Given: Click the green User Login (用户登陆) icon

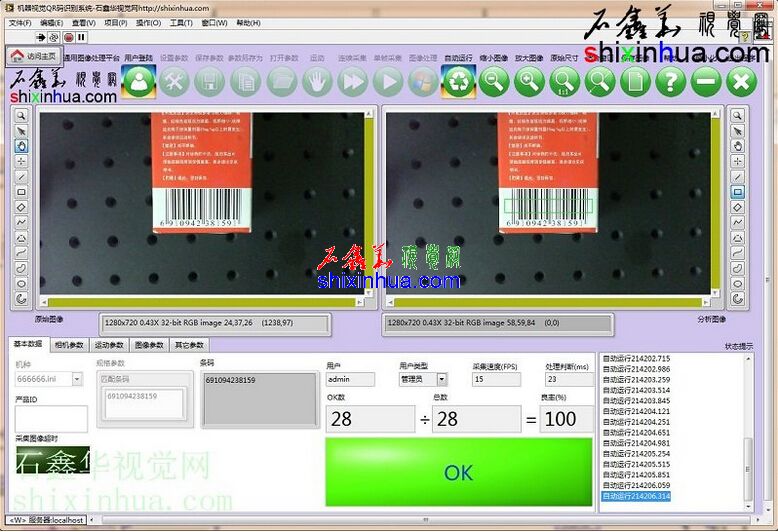Looking at the screenshot, I should (x=139, y=81).
